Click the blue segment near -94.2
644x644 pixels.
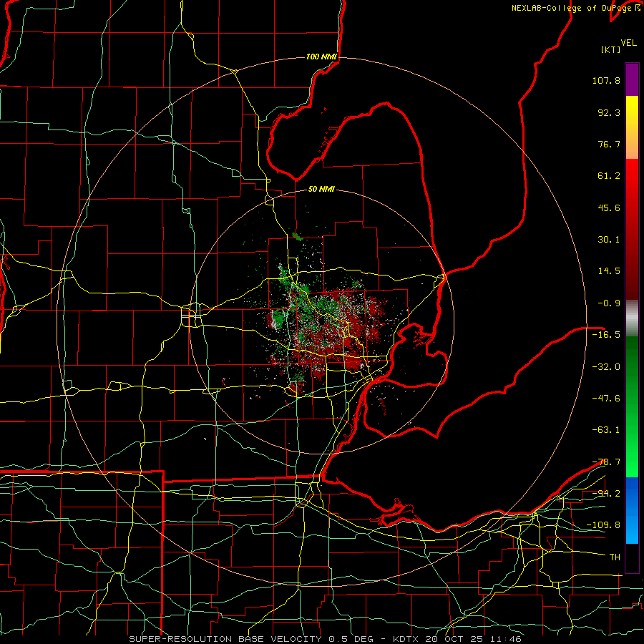click(632, 493)
